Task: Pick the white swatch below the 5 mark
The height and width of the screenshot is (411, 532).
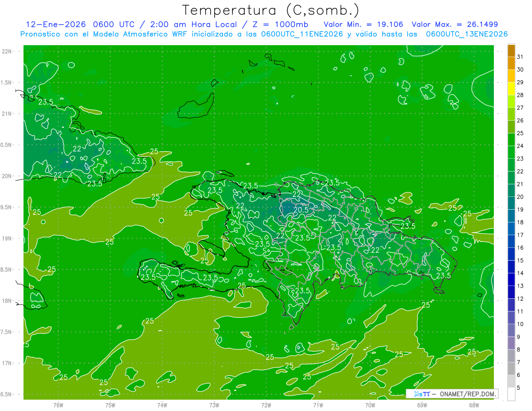Action: click(x=511, y=394)
